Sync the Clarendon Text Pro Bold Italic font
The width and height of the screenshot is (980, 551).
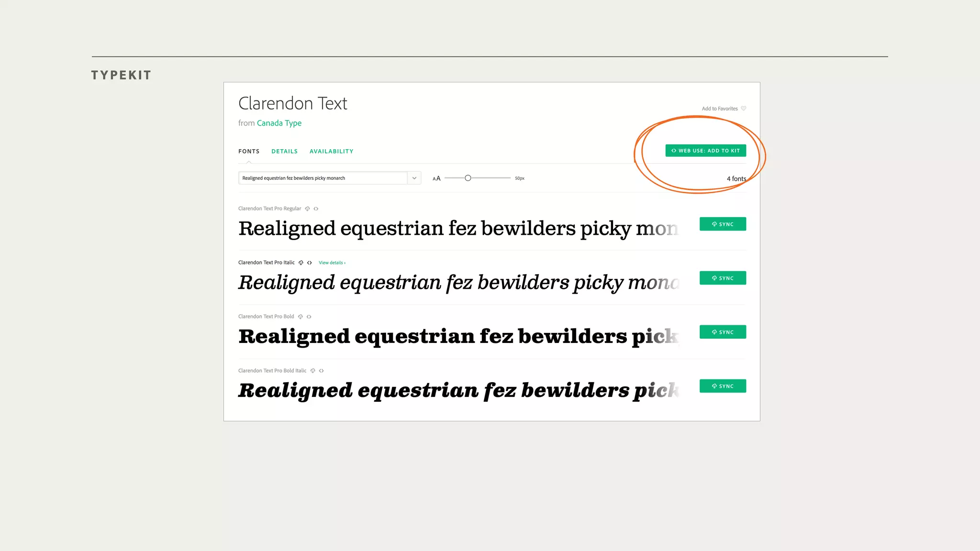[723, 386]
